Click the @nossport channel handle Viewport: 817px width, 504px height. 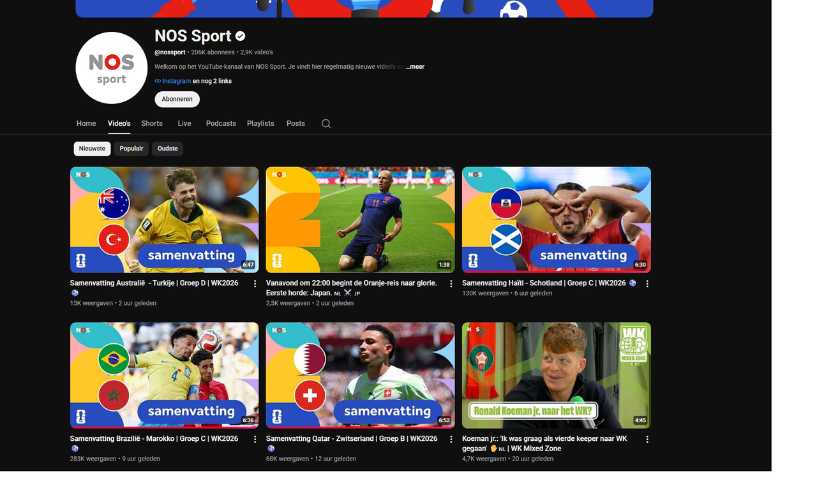[170, 52]
